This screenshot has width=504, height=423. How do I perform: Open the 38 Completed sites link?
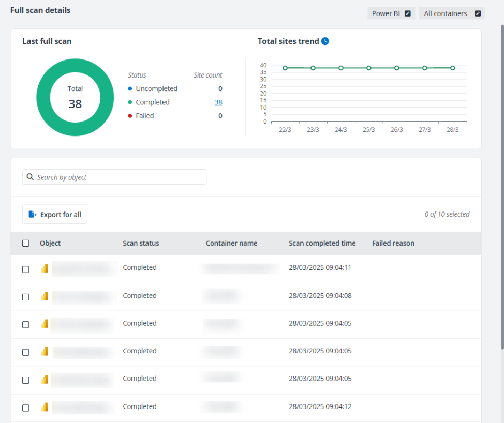pyautogui.click(x=218, y=102)
